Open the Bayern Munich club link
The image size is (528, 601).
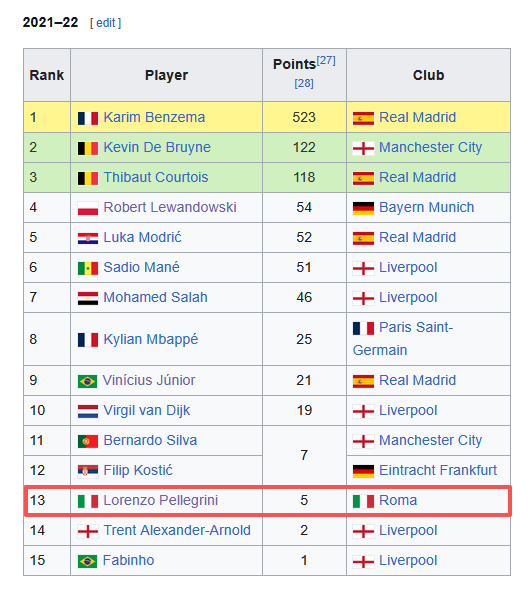(426, 207)
